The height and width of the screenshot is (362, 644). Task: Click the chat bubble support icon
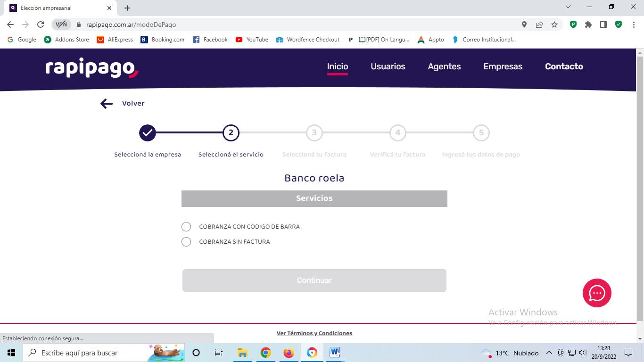[x=597, y=293]
